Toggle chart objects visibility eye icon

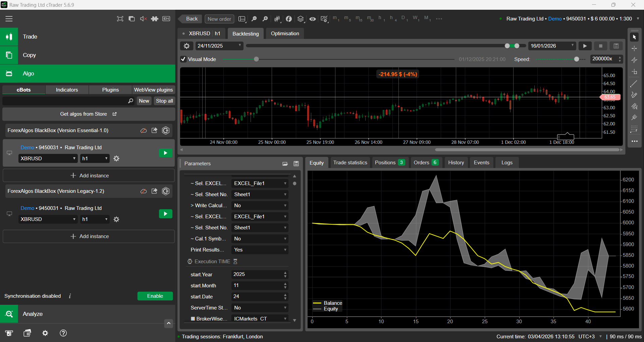312,19
